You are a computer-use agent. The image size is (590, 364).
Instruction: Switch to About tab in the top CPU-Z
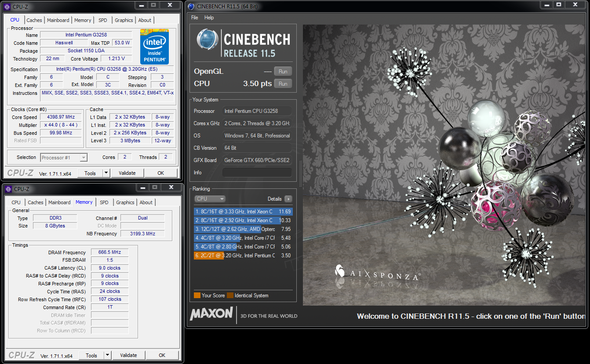coord(145,20)
